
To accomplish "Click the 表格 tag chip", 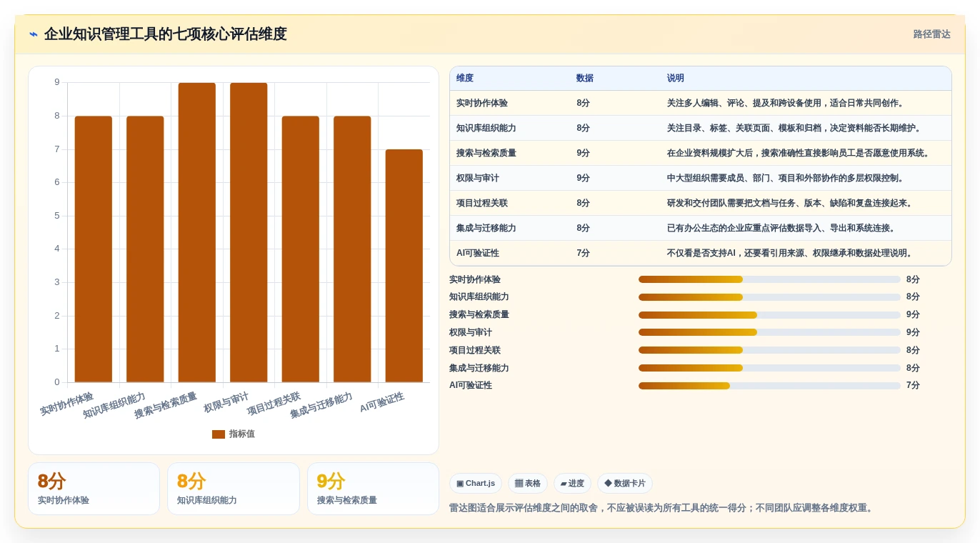I will pyautogui.click(x=528, y=483).
